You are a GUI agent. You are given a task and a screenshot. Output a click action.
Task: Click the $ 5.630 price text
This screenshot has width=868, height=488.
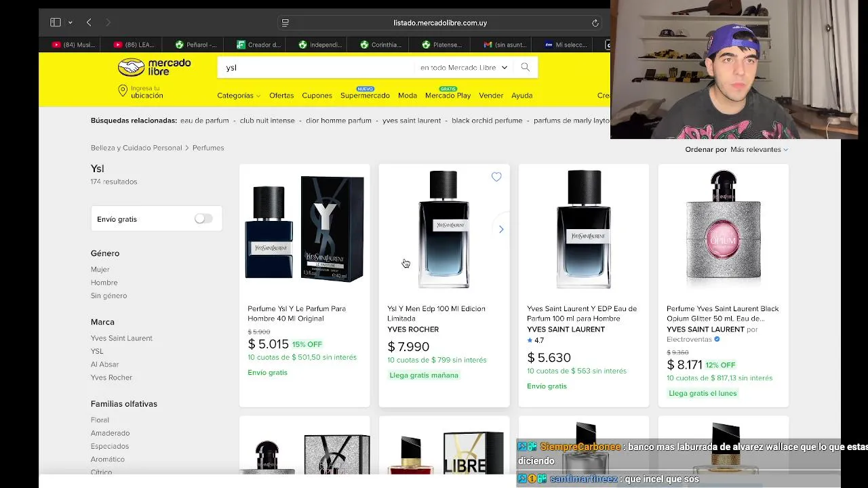pyautogui.click(x=549, y=357)
